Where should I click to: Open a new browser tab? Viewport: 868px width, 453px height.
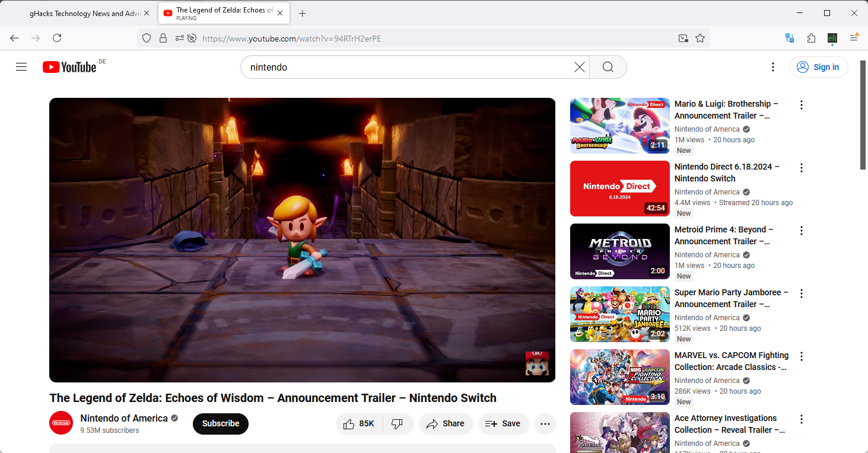pos(303,13)
